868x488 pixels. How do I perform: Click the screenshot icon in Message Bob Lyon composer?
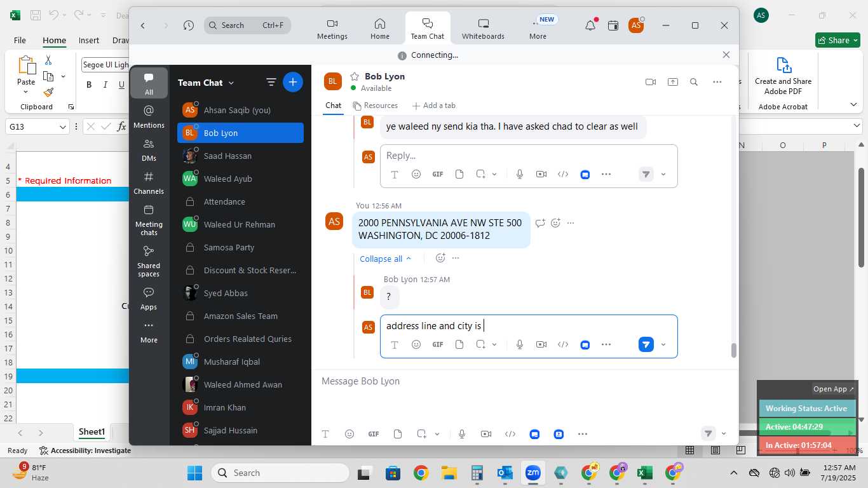421,434
